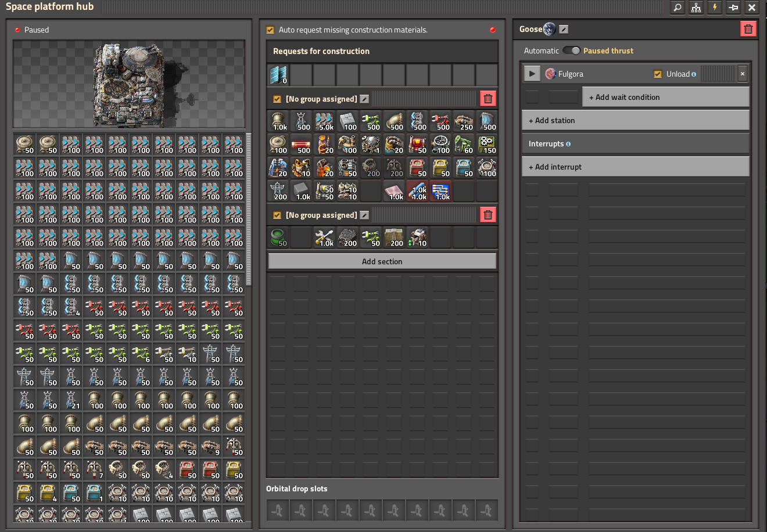Viewport: 767px width, 532px height.
Task: Select the red long-handed inserter request of 500
Action: [x=440, y=121]
